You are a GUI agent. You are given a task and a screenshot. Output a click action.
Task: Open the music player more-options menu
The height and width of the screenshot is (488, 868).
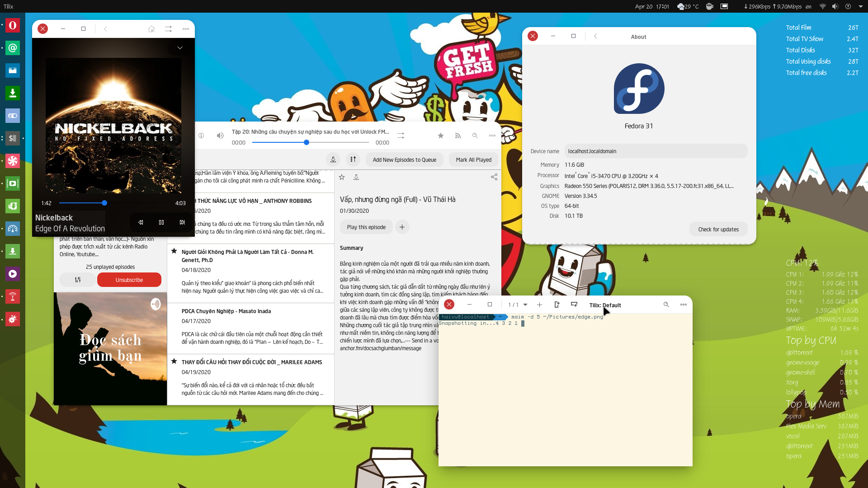[186, 29]
